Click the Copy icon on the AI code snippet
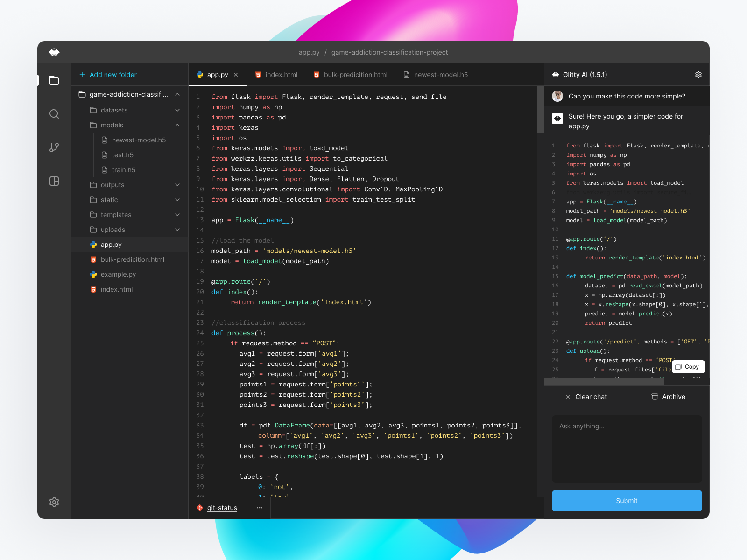Viewport: 747px width, 560px height. pos(677,367)
